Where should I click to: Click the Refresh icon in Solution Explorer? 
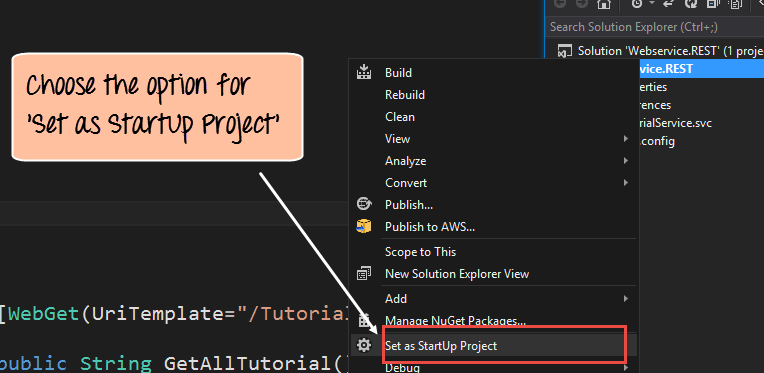pos(691,4)
